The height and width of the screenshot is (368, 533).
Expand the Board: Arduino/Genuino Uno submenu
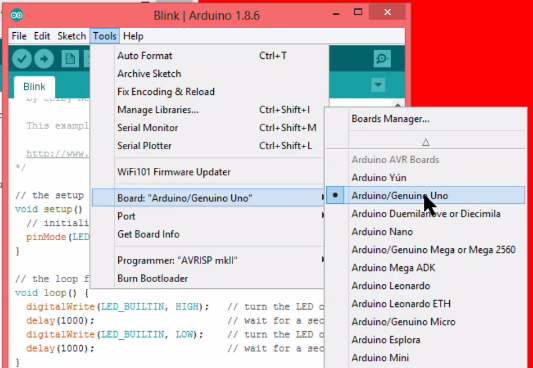(x=208, y=198)
